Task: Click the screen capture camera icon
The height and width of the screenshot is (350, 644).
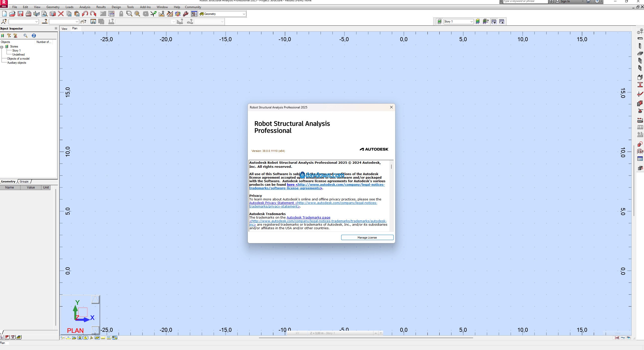Action: [52, 14]
